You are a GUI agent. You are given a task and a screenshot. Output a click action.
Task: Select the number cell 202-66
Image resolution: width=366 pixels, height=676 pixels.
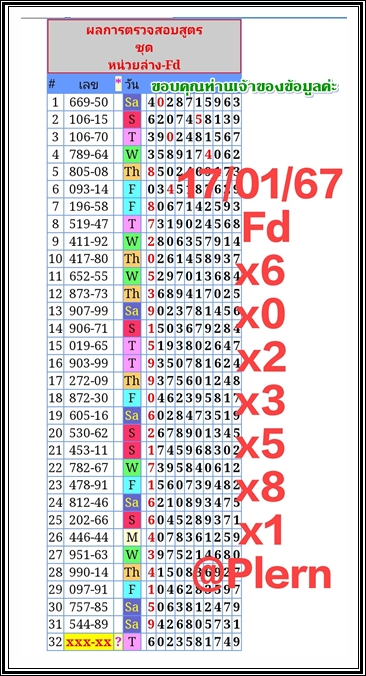point(89,520)
